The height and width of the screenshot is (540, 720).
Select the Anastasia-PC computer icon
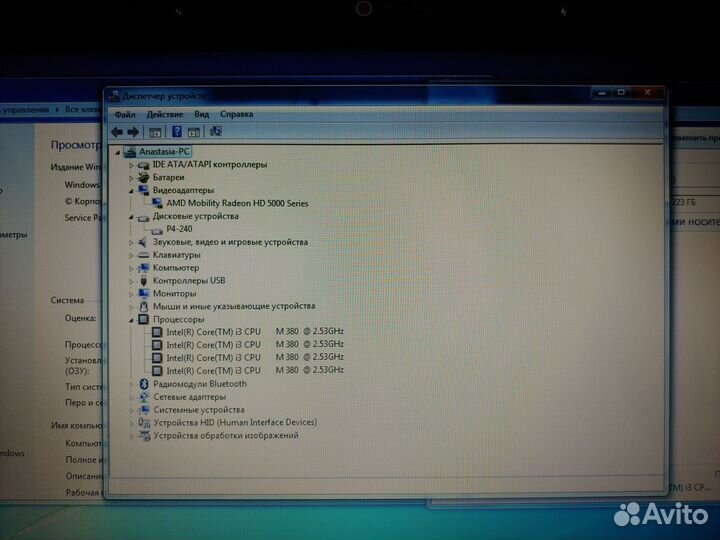pos(130,152)
